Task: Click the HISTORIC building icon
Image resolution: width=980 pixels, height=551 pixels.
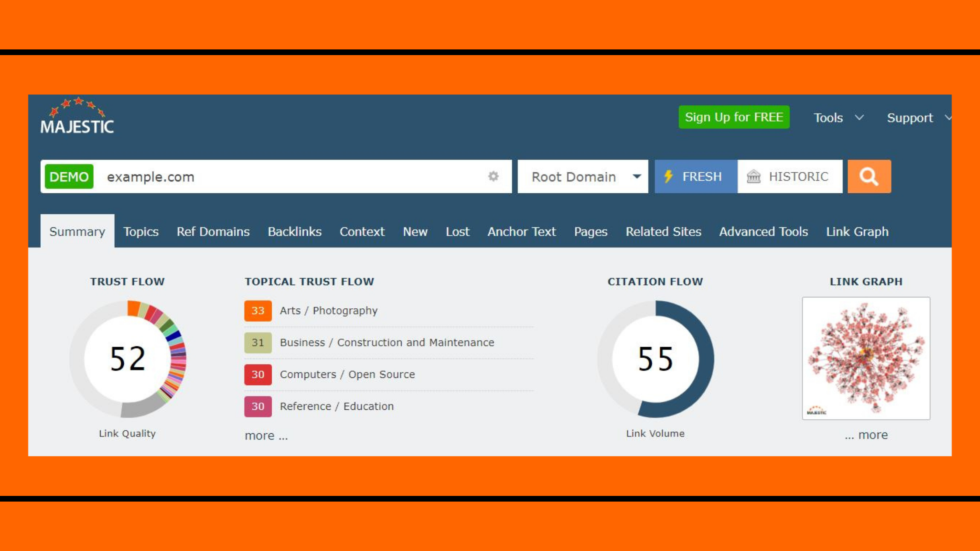Action: click(x=753, y=176)
